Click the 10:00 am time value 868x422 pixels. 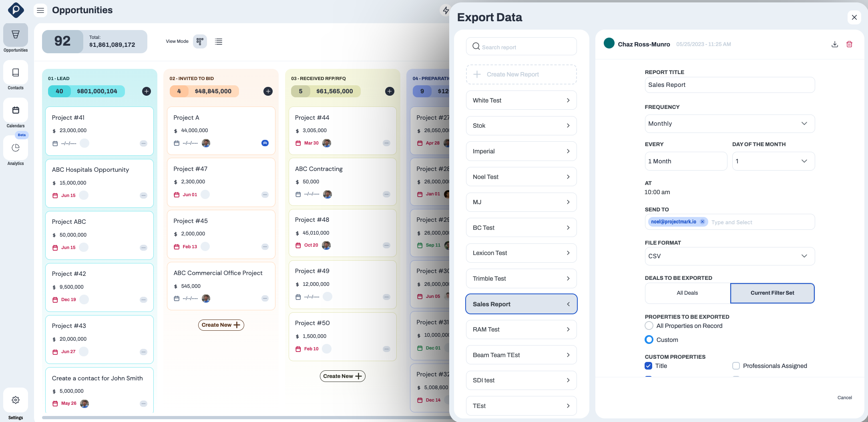tap(657, 192)
